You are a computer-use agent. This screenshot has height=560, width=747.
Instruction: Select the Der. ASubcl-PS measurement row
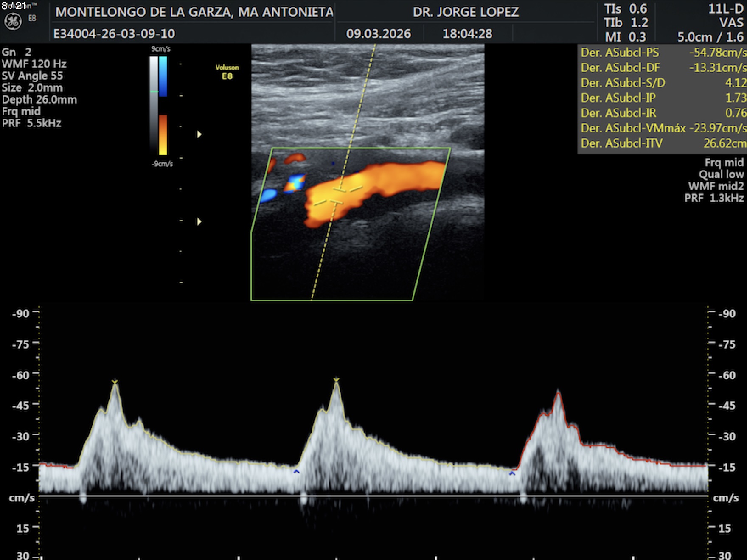pos(663,53)
